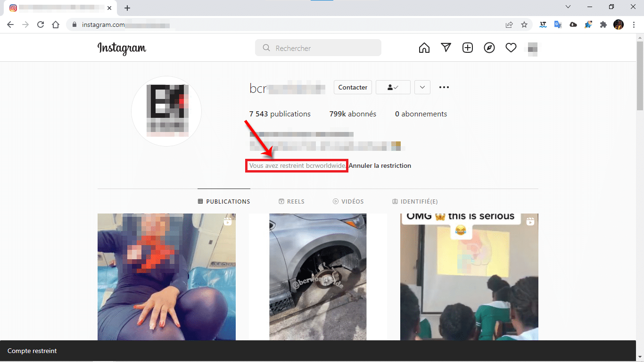Click the Reels badge on OMG post
Viewport: 644px width, 362px height.
[530, 222]
